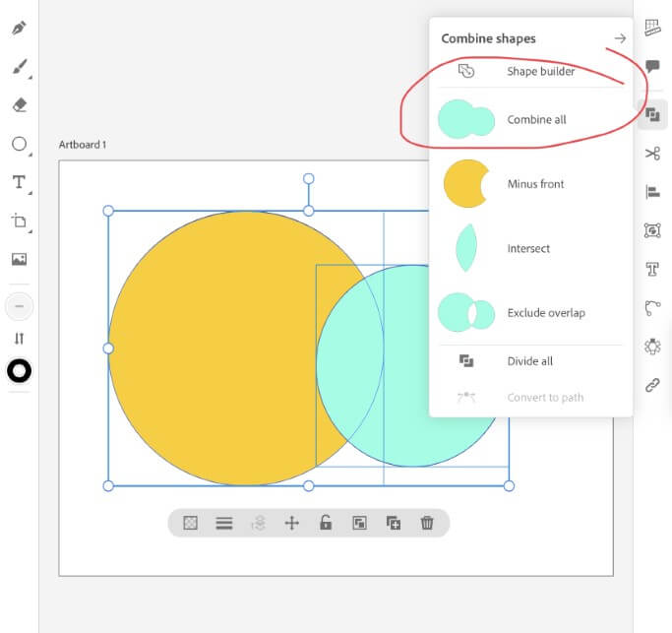Click the bottom-right selection handle
This screenshot has height=633, width=672.
click(509, 486)
